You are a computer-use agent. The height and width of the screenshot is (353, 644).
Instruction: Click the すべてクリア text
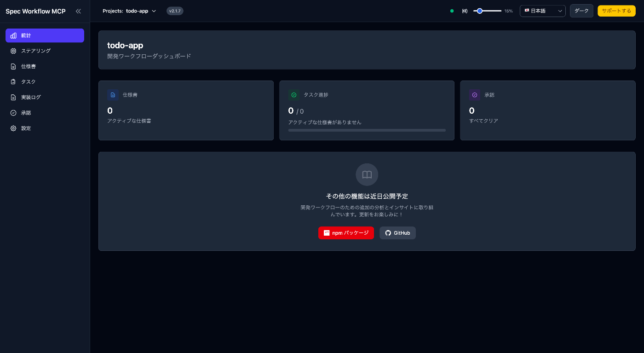[483, 121]
